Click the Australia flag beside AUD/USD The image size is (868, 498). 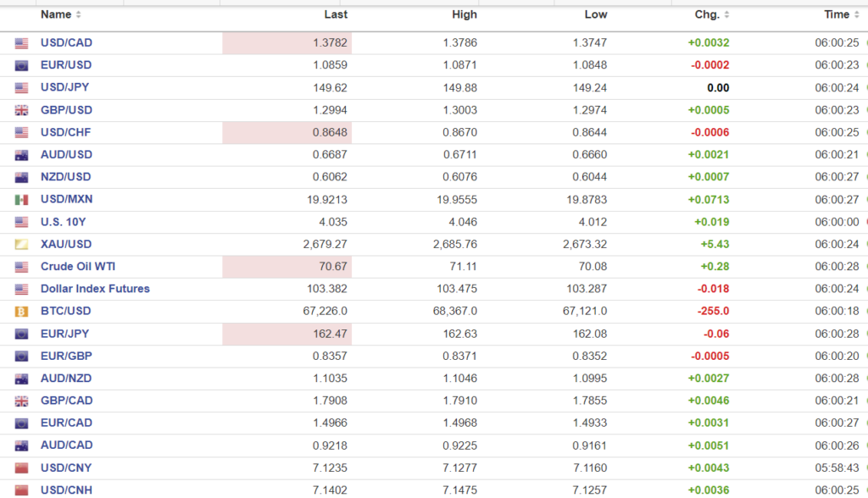22,155
